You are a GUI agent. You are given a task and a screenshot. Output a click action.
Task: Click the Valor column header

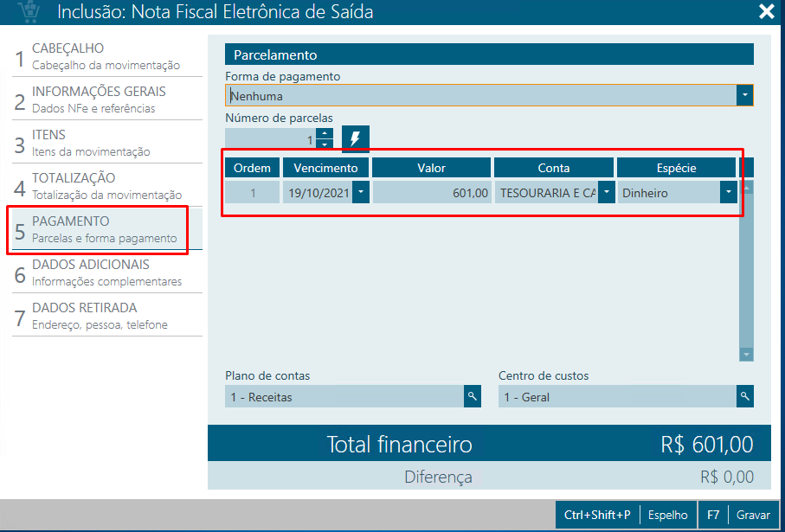432,168
